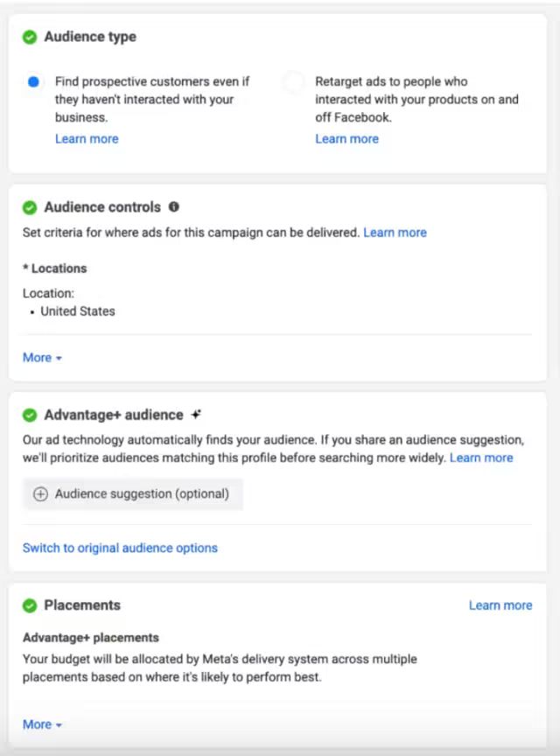Screen dimensions: 560x756
Task: Click the green checkmark beside Audience type
Action: (x=30, y=37)
